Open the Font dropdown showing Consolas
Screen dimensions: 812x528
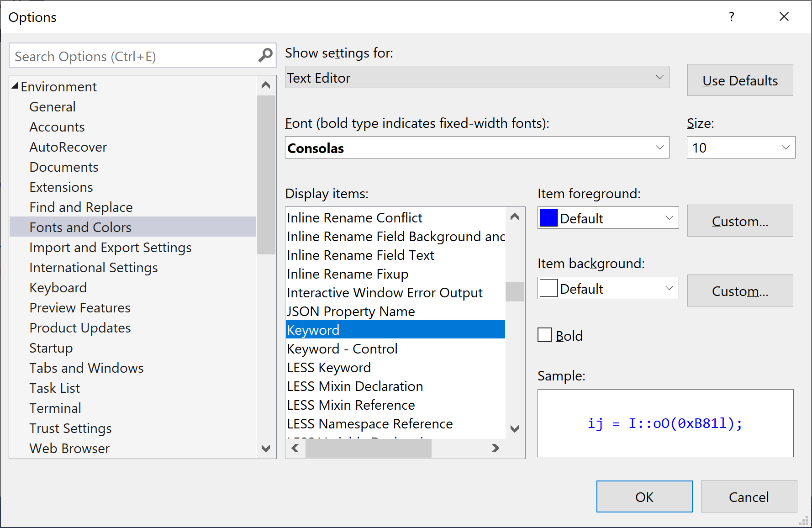point(477,148)
